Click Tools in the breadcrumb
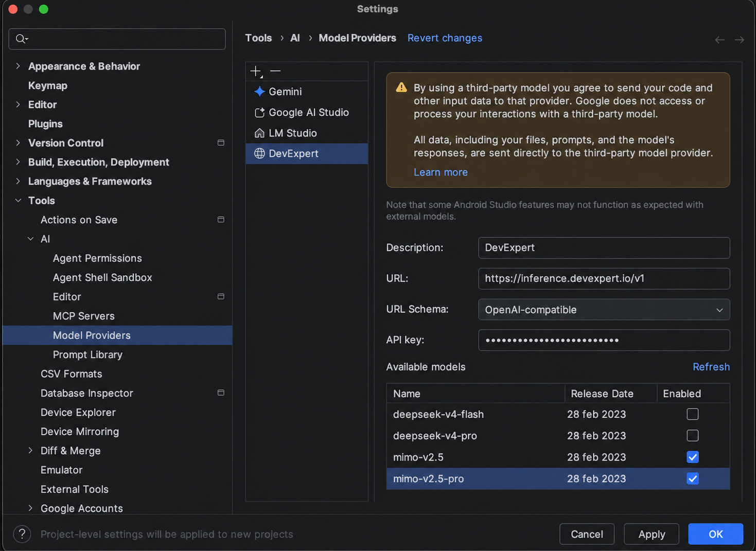This screenshot has width=756, height=551. tap(258, 38)
